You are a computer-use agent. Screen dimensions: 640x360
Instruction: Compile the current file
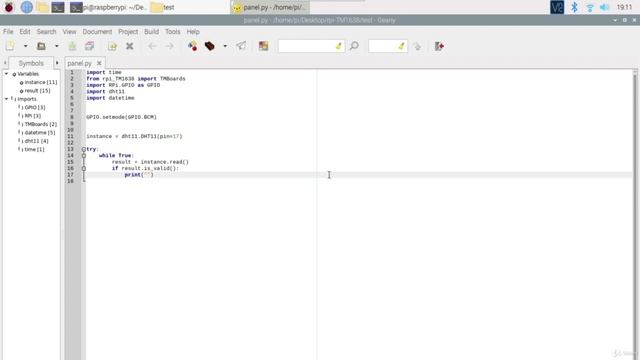[192, 46]
